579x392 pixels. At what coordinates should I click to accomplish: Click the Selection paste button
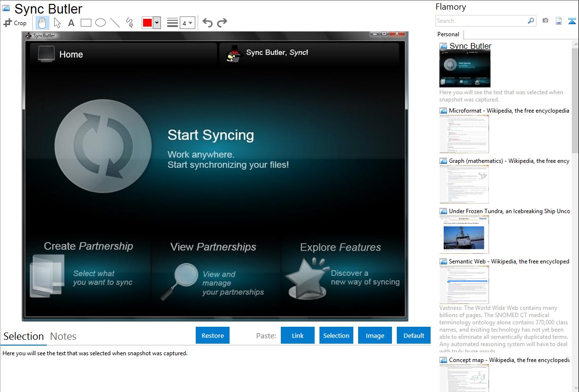coord(336,335)
